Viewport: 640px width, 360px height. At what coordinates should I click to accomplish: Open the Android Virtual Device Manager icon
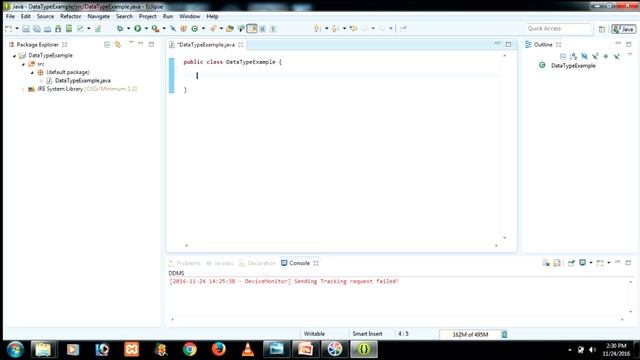pyautogui.click(x=69, y=29)
